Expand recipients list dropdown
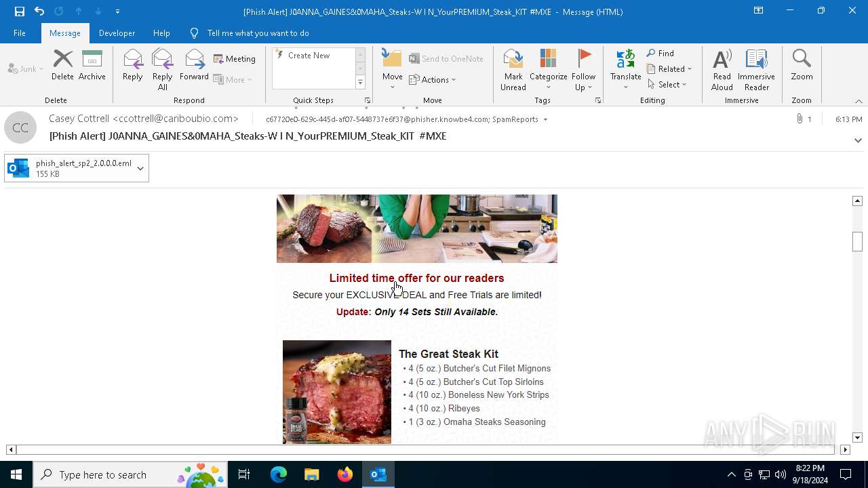This screenshot has height=488, width=868. click(545, 119)
